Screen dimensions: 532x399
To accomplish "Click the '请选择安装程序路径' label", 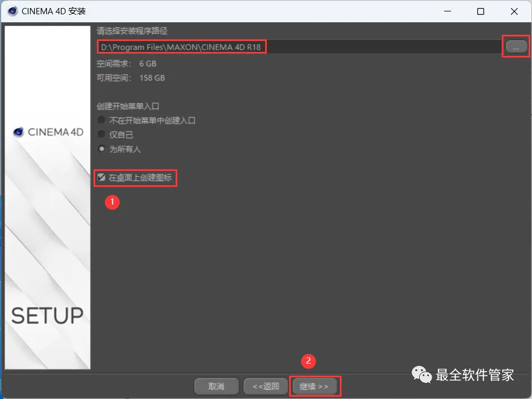I will tap(132, 31).
